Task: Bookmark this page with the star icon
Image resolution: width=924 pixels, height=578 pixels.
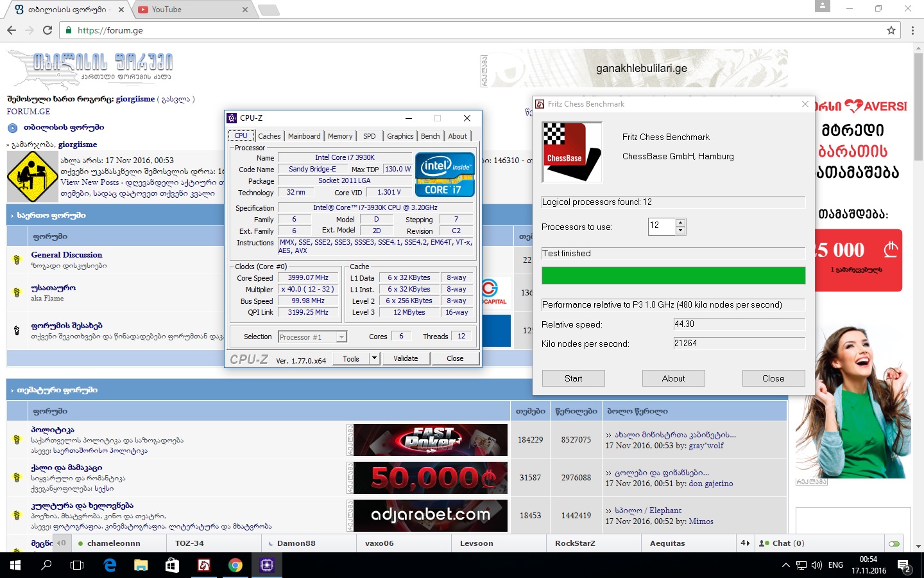Action: click(x=891, y=30)
